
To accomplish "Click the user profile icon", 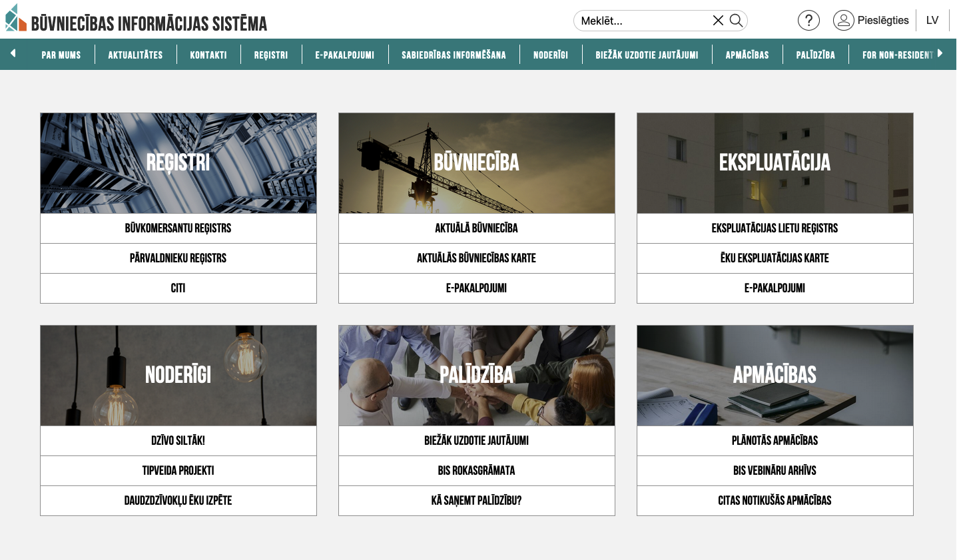I will point(843,21).
